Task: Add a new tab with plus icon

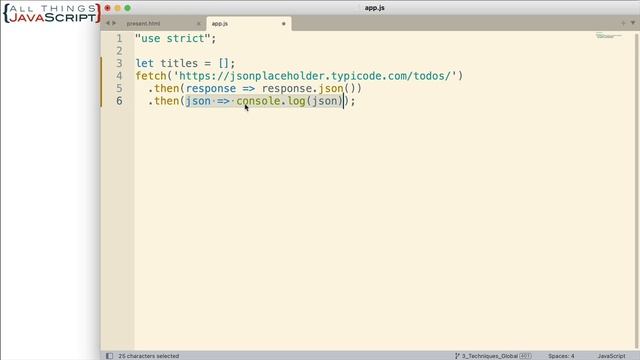Action: point(623,23)
